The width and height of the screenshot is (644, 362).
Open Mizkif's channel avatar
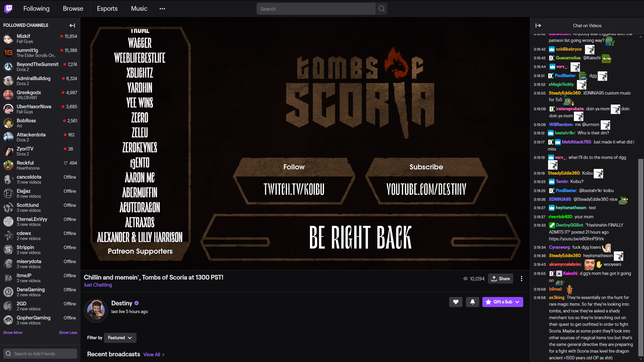click(8, 39)
